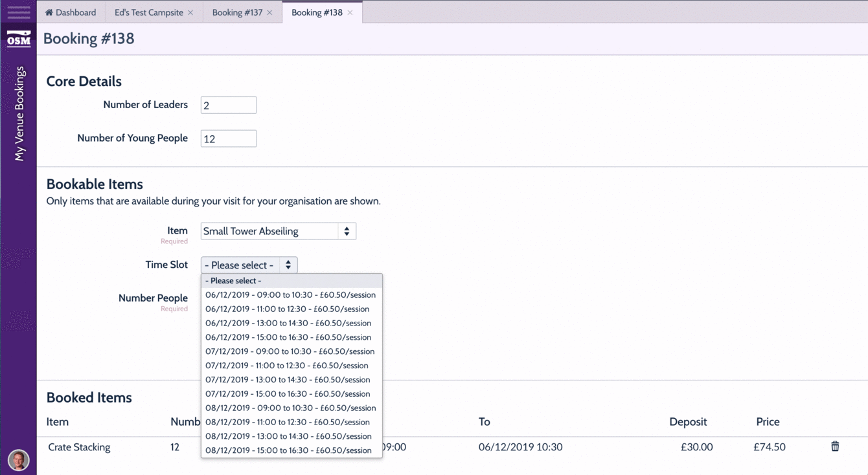Click the OSM logo icon
868x475 pixels.
[18, 39]
